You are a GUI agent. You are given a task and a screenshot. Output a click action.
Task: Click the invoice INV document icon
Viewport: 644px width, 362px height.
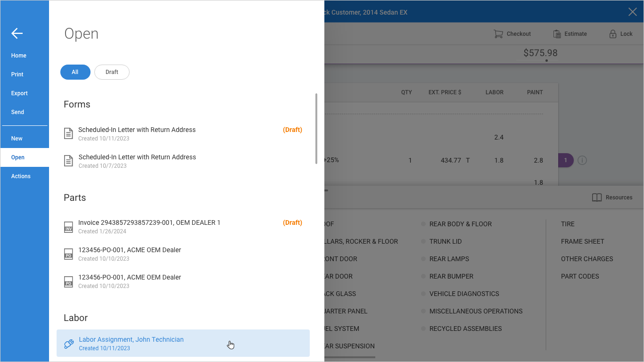click(69, 227)
